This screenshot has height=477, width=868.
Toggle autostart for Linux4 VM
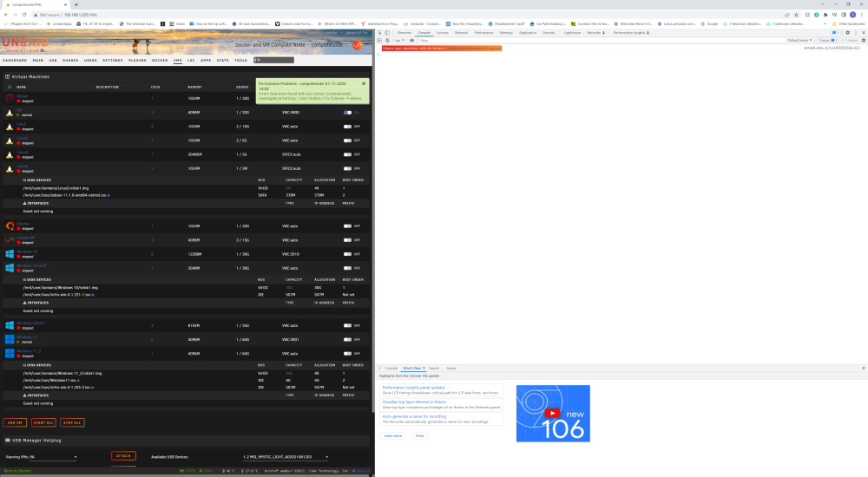347,154
